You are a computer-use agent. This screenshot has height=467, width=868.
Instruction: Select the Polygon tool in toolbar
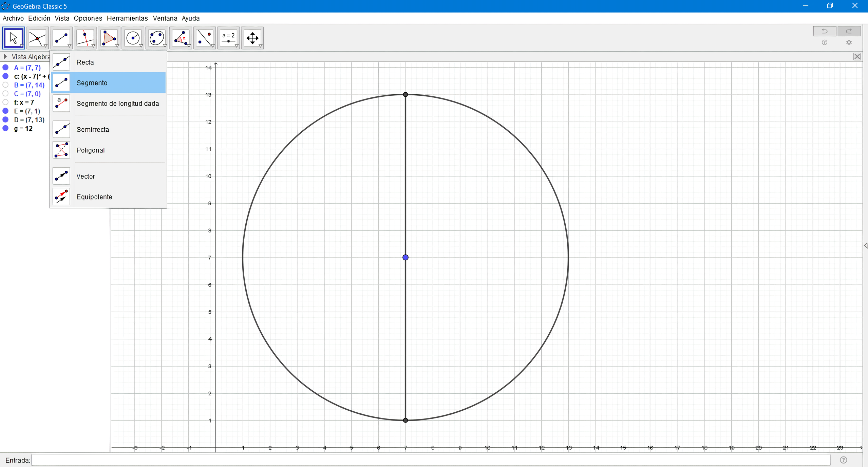pos(109,38)
